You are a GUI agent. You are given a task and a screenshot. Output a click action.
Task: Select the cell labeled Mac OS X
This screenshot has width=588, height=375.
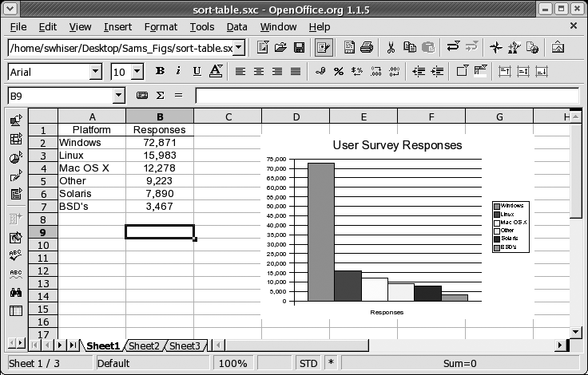point(92,168)
